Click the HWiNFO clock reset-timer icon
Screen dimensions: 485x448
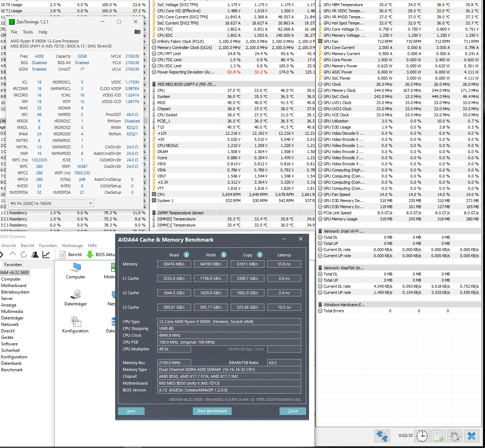tap(422, 436)
